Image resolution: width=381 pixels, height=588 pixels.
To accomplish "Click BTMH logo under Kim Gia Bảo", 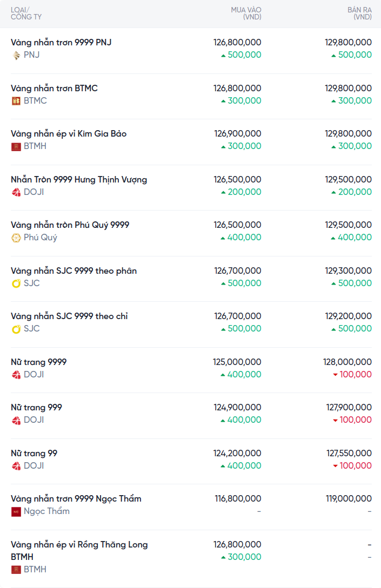I will [16, 146].
